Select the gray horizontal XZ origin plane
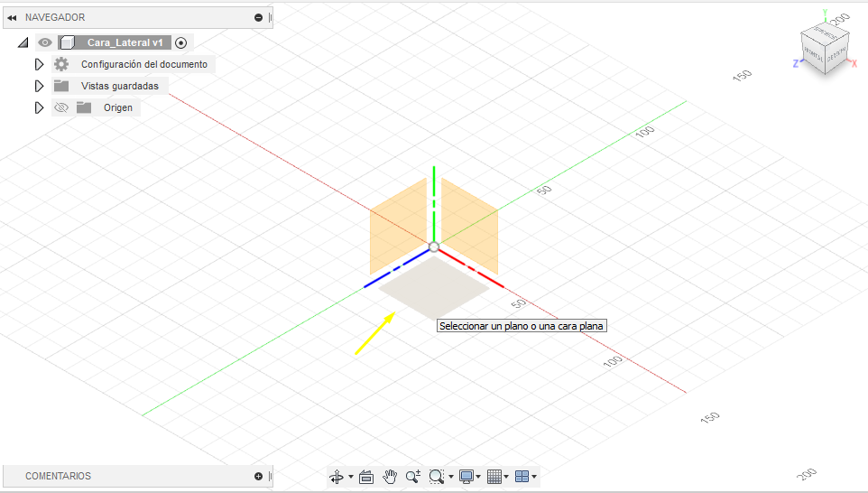The width and height of the screenshot is (868, 493). 434,287
